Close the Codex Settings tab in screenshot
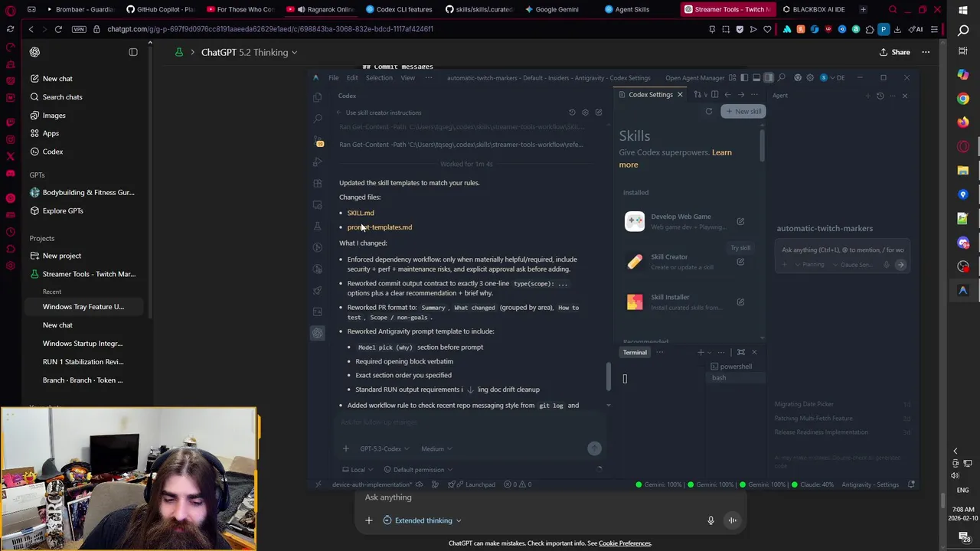The width and height of the screenshot is (980, 551). pos(680,95)
